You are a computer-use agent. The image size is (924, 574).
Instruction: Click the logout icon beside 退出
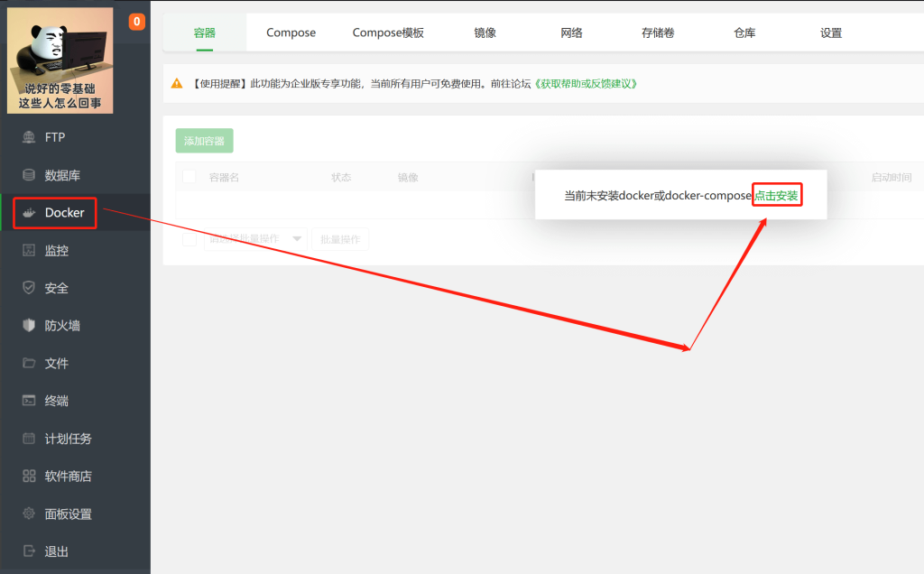tap(28, 551)
